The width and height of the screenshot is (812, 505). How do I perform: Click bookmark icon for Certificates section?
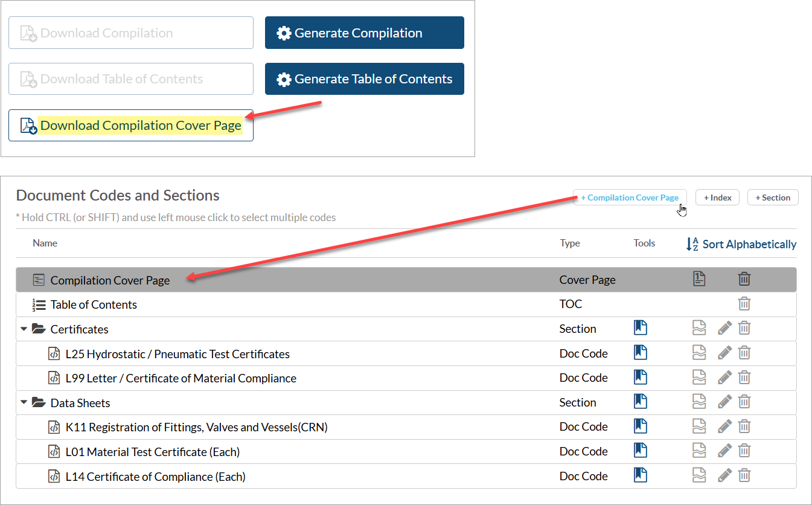(x=641, y=328)
